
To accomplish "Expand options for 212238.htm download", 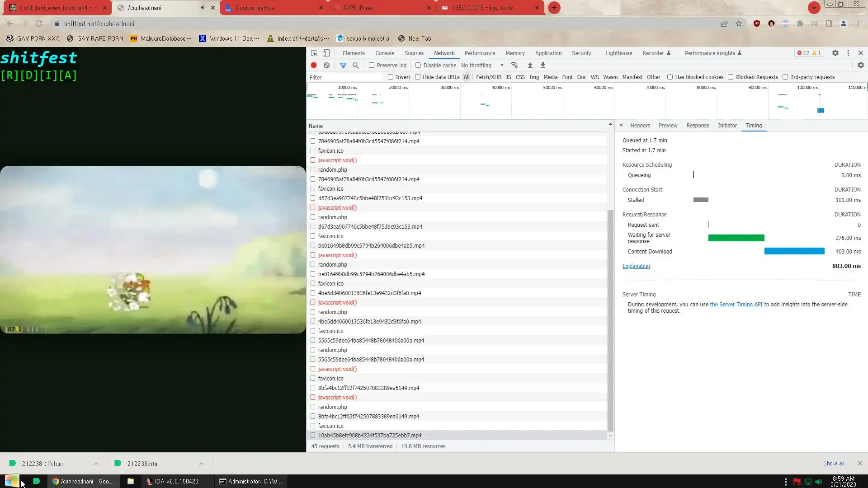I will coord(202,464).
